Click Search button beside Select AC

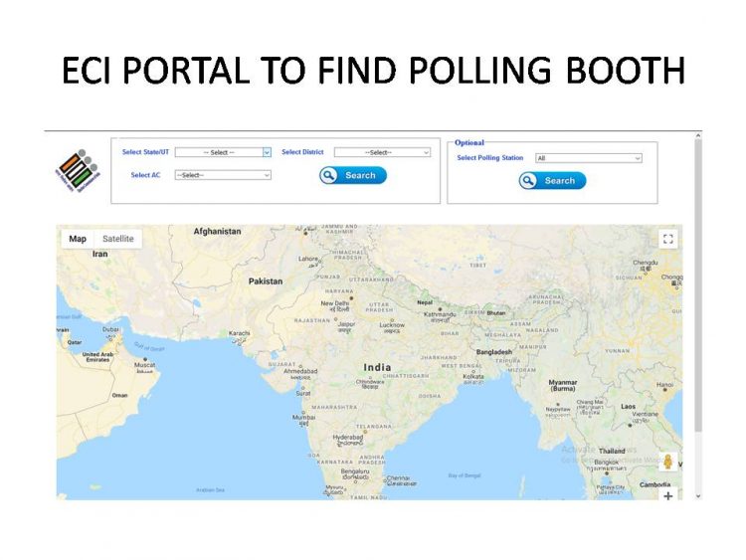coord(353,176)
